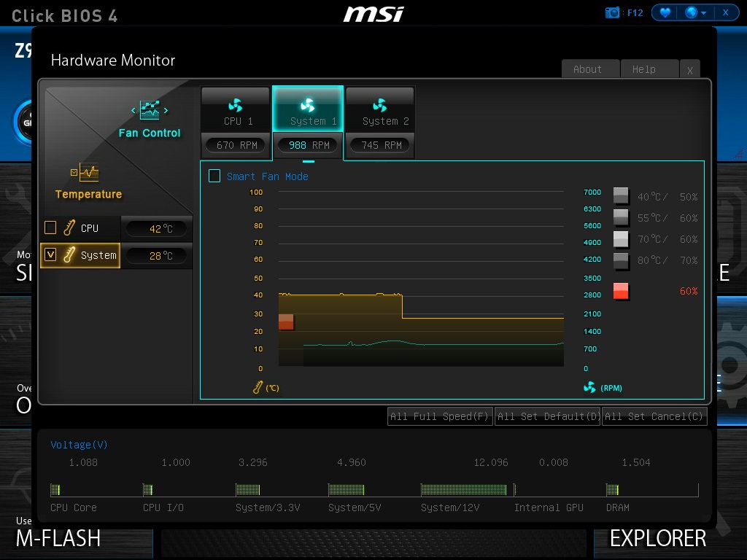Click the left arrow beside Fan Control
This screenshot has height=560, width=747.
pyautogui.click(x=133, y=111)
